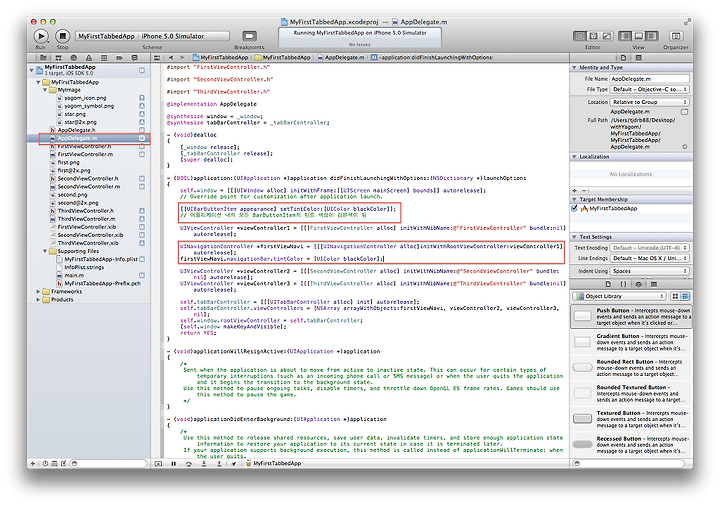This screenshot has height=506, width=720.
Task: Select yagom_icon.png in navigator
Action: [85, 98]
